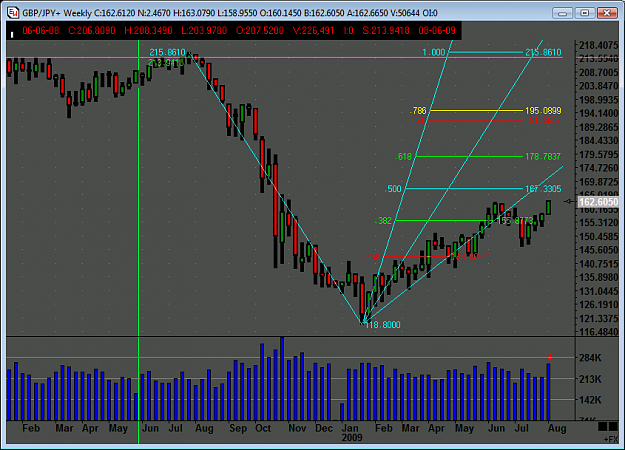Click the 215.8610 value on the 1.000 line
This screenshot has height=450, width=625.
pos(543,52)
